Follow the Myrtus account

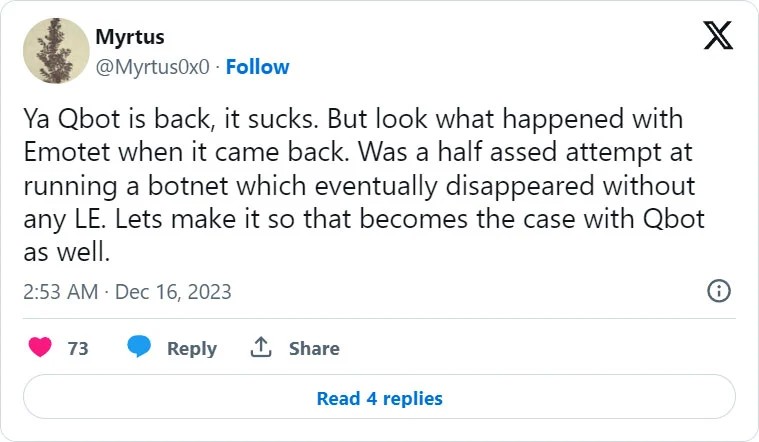tap(257, 67)
